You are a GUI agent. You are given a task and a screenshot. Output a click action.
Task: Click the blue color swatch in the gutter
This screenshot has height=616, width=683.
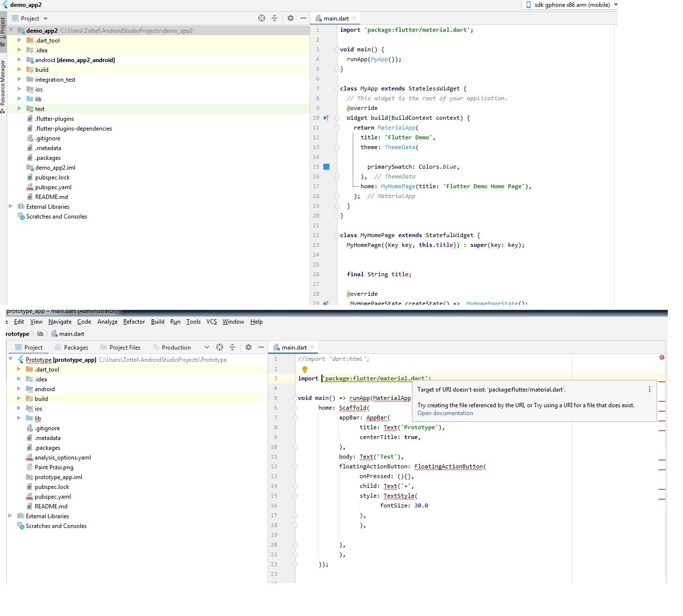pos(326,167)
